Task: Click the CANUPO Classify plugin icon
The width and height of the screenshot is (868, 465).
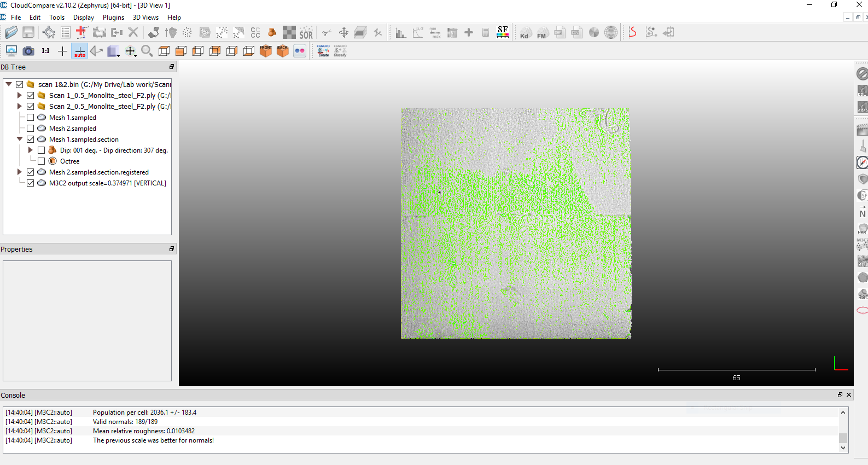Action: 340,51
